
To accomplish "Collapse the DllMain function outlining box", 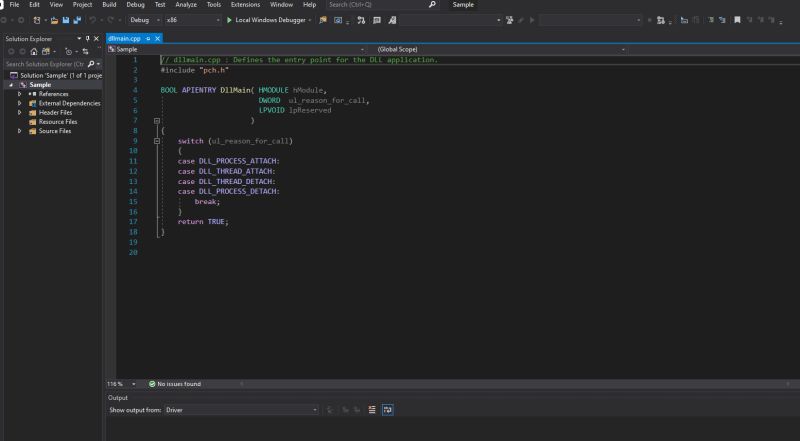I will click(x=157, y=121).
